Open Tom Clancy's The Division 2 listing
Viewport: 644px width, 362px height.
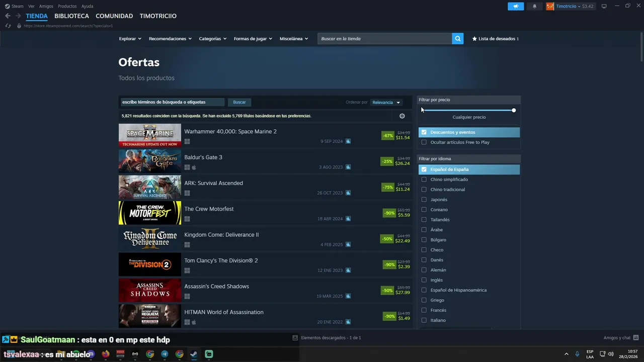pos(266,265)
